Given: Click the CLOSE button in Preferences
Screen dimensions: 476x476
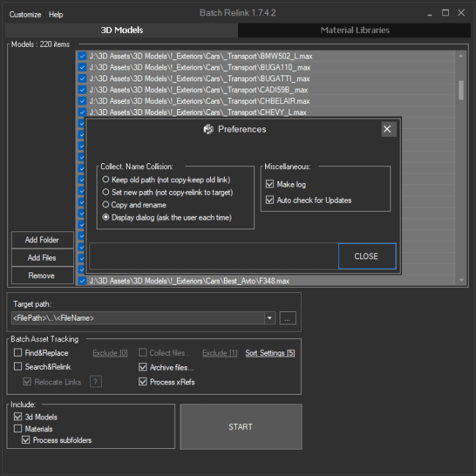Looking at the screenshot, I should [367, 256].
